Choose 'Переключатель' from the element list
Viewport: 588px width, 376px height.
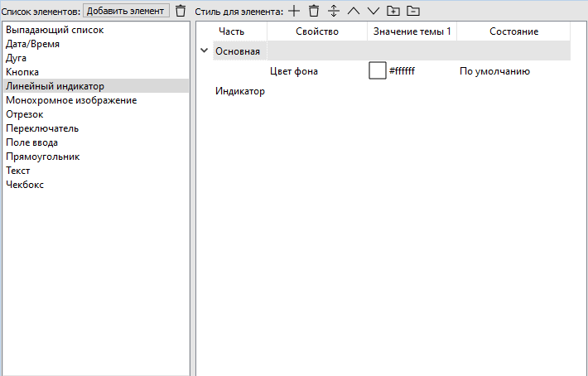(42, 128)
